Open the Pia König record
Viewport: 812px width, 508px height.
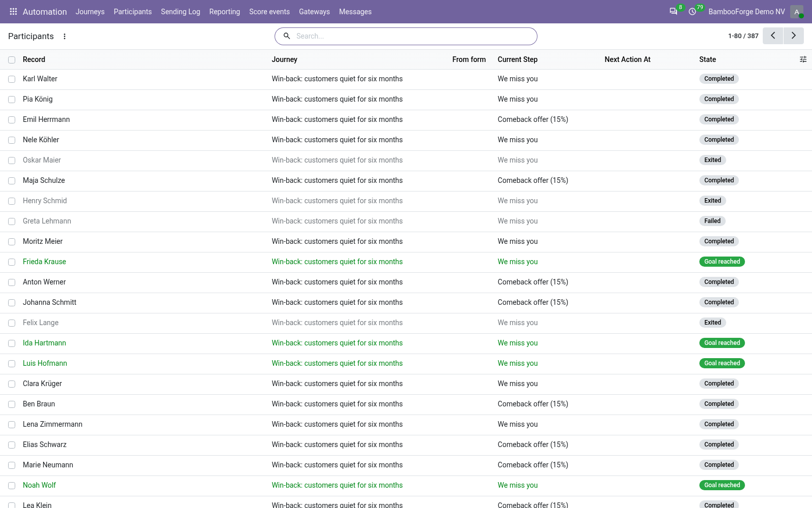[x=38, y=99]
